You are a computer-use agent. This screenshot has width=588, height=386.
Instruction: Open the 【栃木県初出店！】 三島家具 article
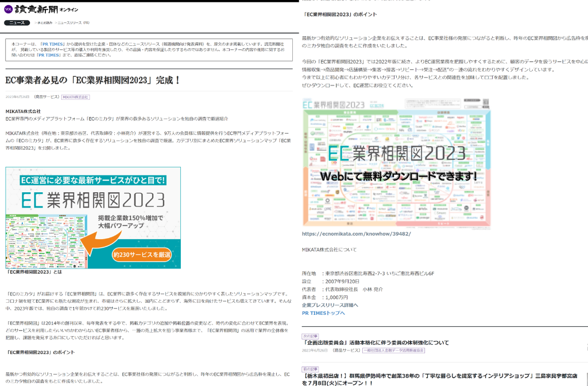[x=439, y=379]
